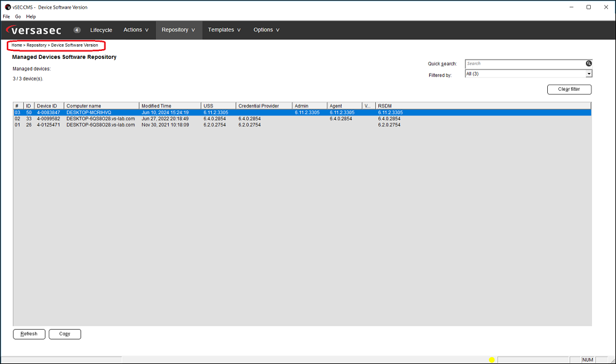Sort by the ID column header
The image size is (616, 364).
pyautogui.click(x=29, y=106)
